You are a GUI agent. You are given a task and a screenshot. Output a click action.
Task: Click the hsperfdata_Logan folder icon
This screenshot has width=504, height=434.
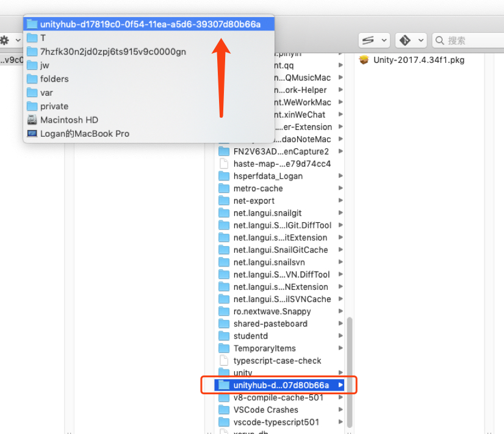point(224,176)
